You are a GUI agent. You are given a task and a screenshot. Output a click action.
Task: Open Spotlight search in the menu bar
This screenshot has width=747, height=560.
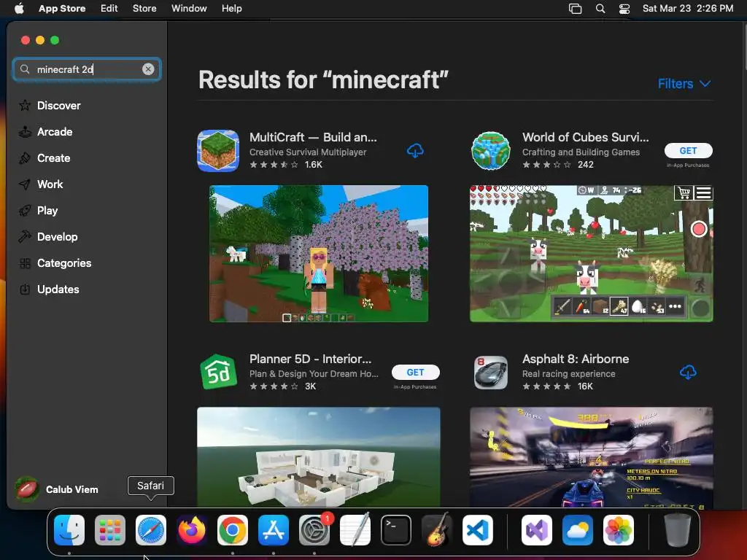click(600, 9)
